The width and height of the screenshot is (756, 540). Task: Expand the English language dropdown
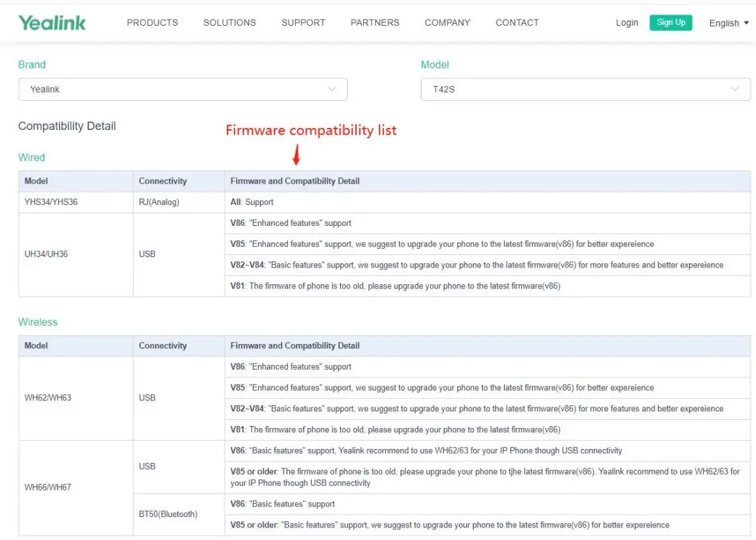(x=728, y=23)
